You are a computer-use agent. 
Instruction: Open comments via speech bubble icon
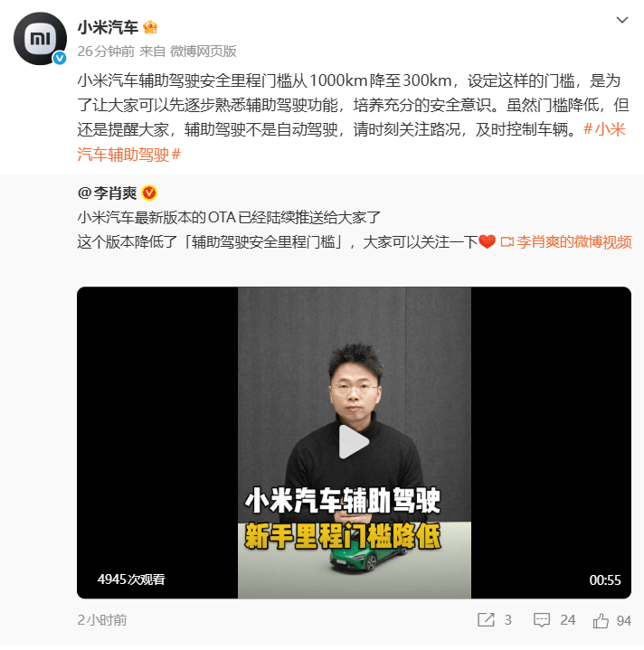click(542, 620)
